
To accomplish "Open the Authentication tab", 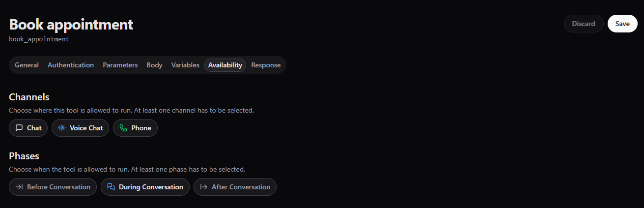I will pyautogui.click(x=71, y=65).
